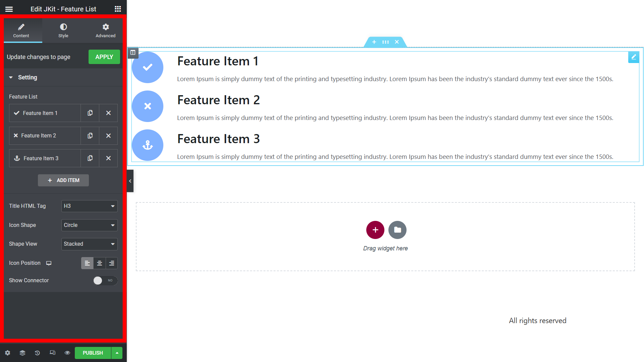Open Feature Item 1 in the list
The height and width of the screenshot is (362, 644).
coord(45,113)
